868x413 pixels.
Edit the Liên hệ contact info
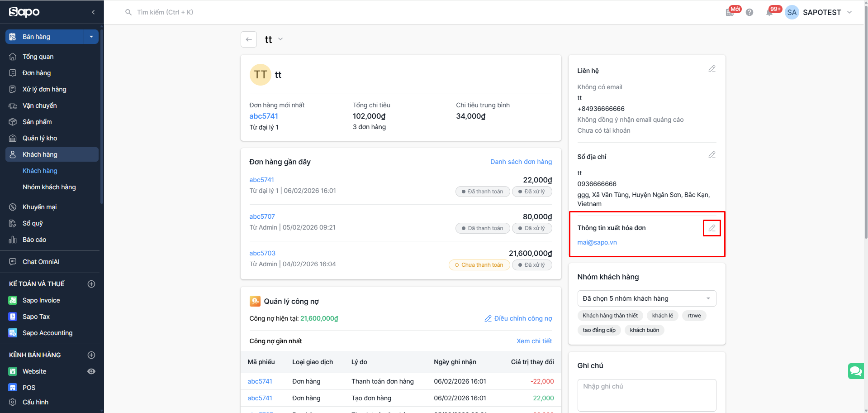(x=711, y=69)
